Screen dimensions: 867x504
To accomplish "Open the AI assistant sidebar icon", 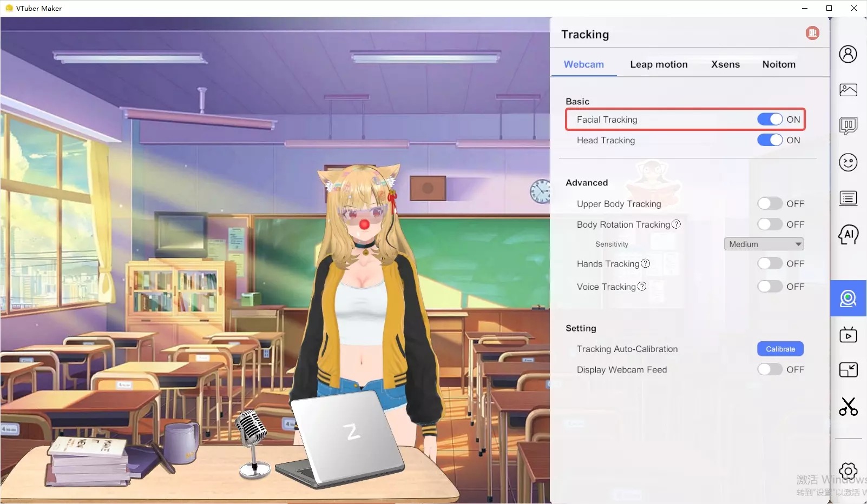I will (x=848, y=235).
